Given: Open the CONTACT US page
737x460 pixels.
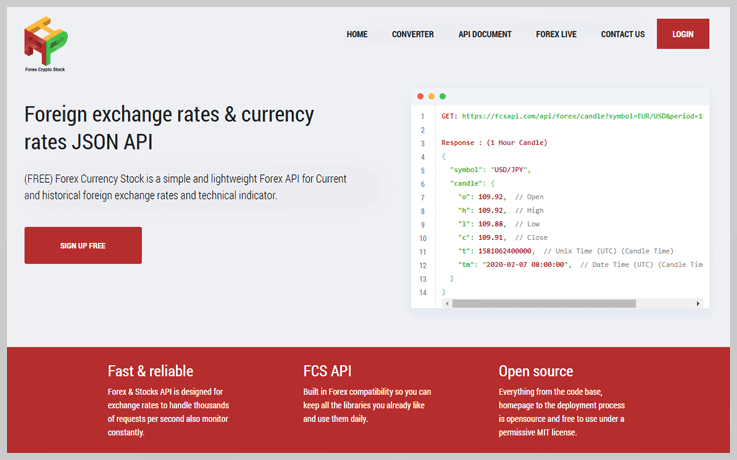Looking at the screenshot, I should click(x=623, y=34).
